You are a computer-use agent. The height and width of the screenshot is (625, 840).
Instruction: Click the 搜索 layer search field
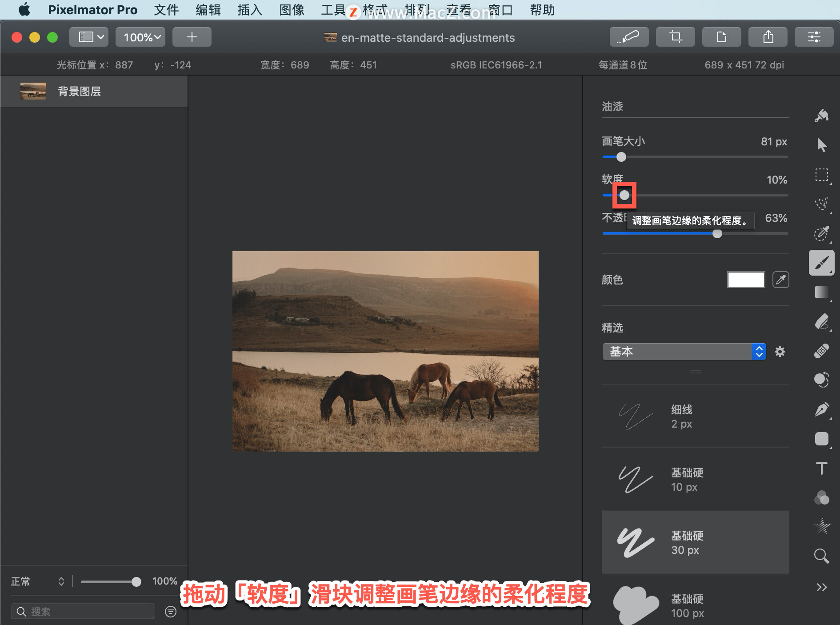click(x=83, y=612)
